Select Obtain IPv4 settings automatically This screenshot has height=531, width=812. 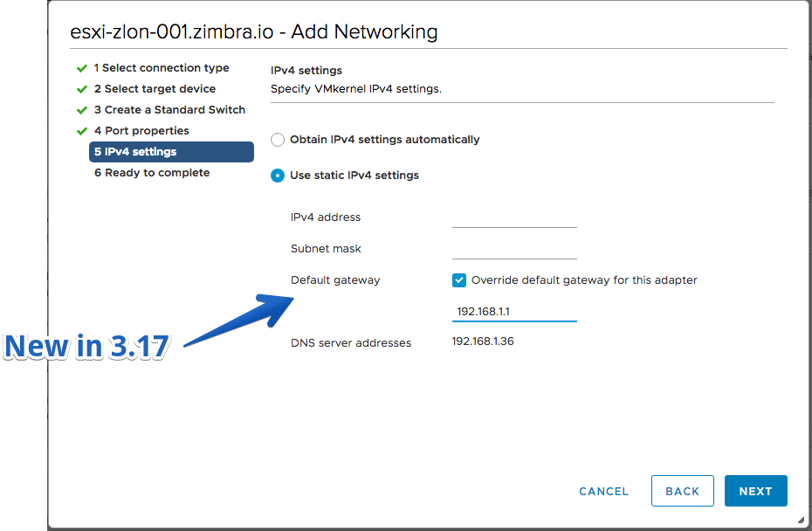click(x=278, y=140)
